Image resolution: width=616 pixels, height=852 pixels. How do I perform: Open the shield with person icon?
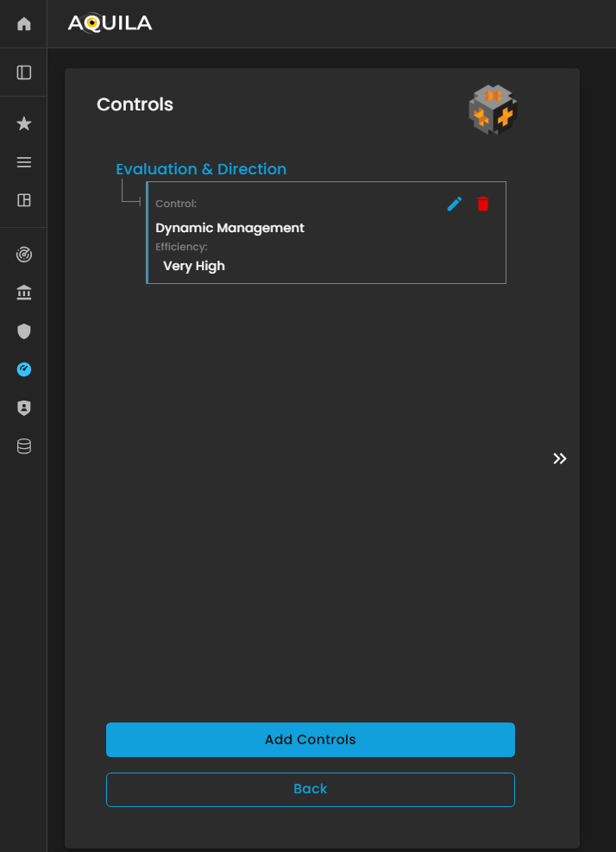tap(24, 408)
